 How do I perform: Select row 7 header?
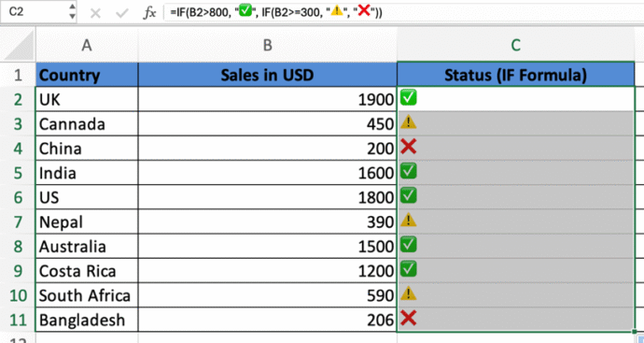pos(18,222)
